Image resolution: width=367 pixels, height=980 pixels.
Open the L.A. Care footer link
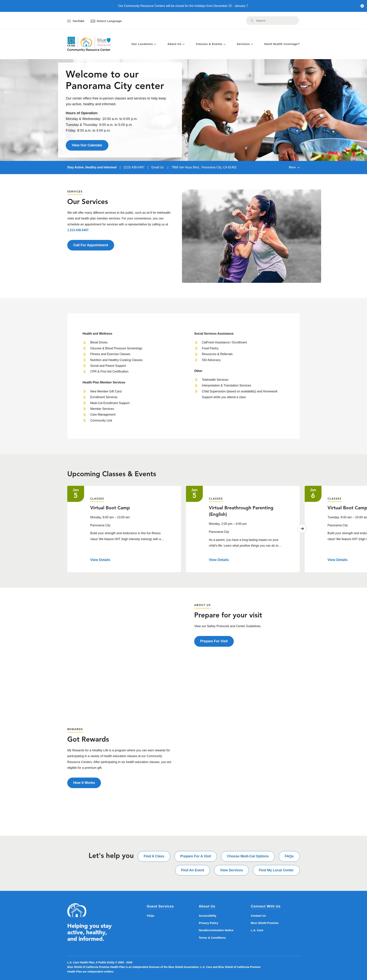pos(257,930)
